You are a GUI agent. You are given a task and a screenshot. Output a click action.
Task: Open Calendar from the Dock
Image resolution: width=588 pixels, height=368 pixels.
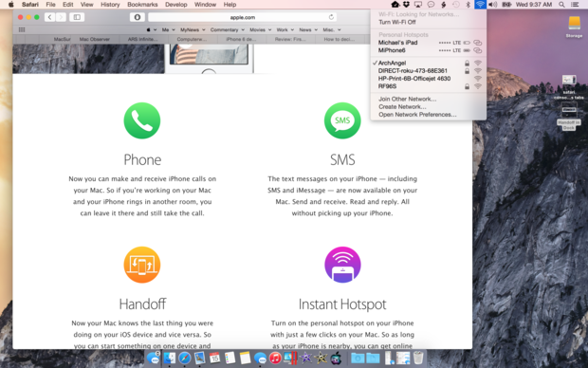pyautogui.click(x=214, y=358)
